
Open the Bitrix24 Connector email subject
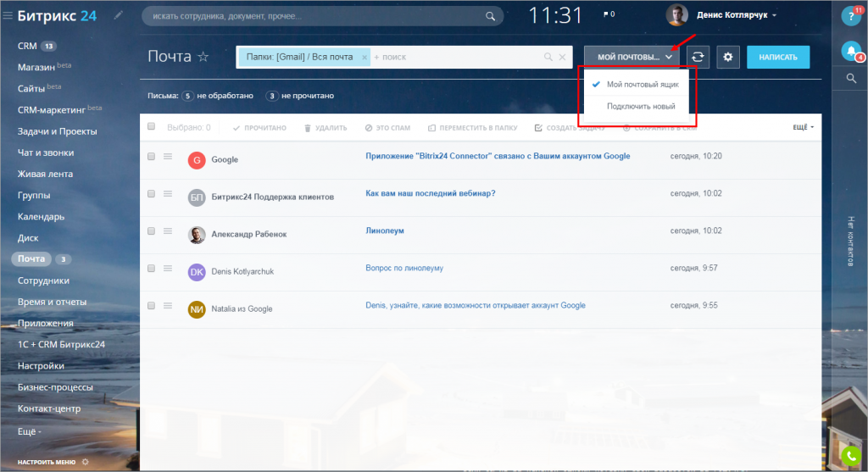[498, 156]
